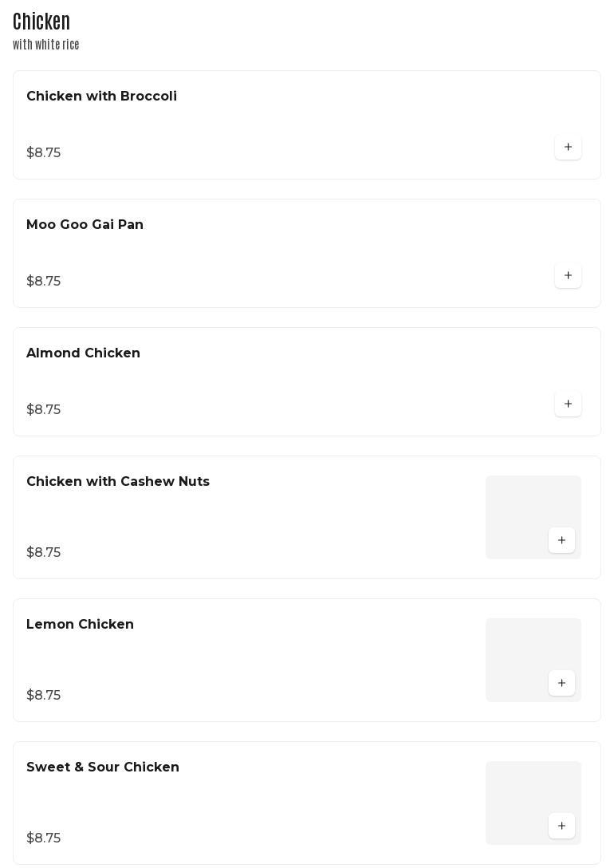Click the Almond Chicken $8.75 price
The height and width of the screenshot is (868, 614).
[44, 410]
